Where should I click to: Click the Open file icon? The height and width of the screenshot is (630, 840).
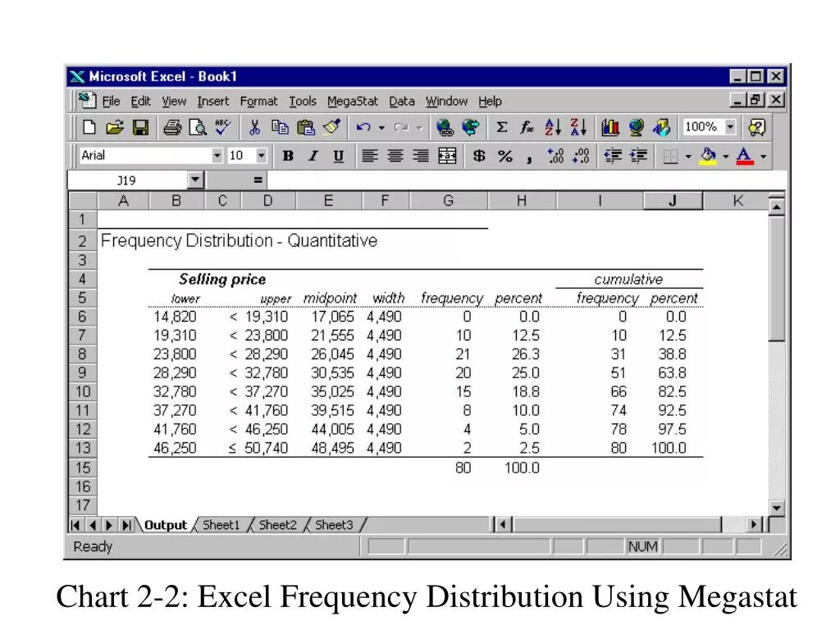click(x=115, y=127)
